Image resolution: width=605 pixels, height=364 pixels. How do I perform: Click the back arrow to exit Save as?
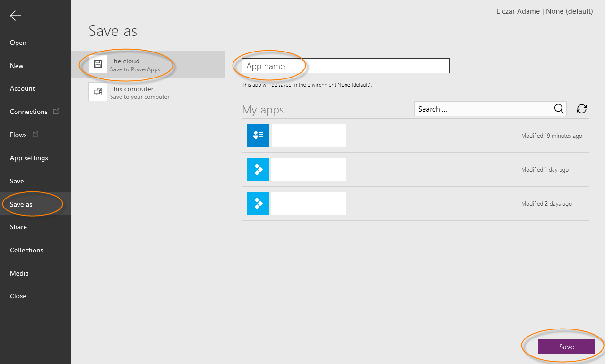coord(15,16)
